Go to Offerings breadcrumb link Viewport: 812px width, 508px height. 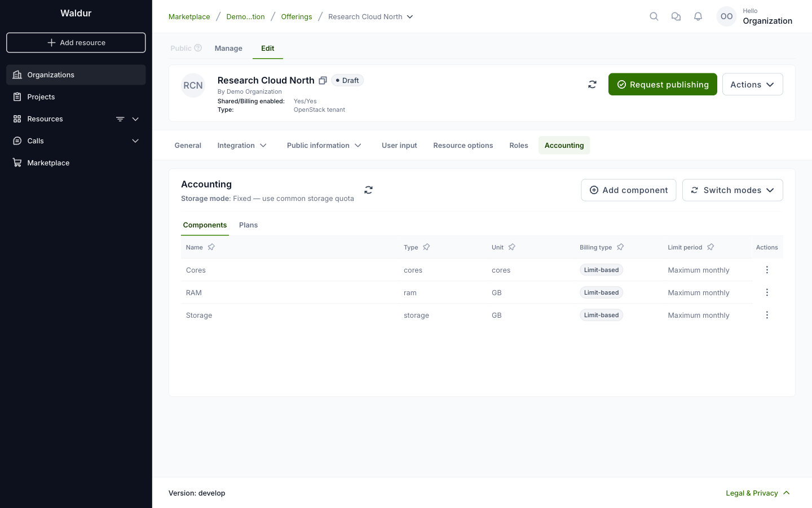click(x=297, y=17)
